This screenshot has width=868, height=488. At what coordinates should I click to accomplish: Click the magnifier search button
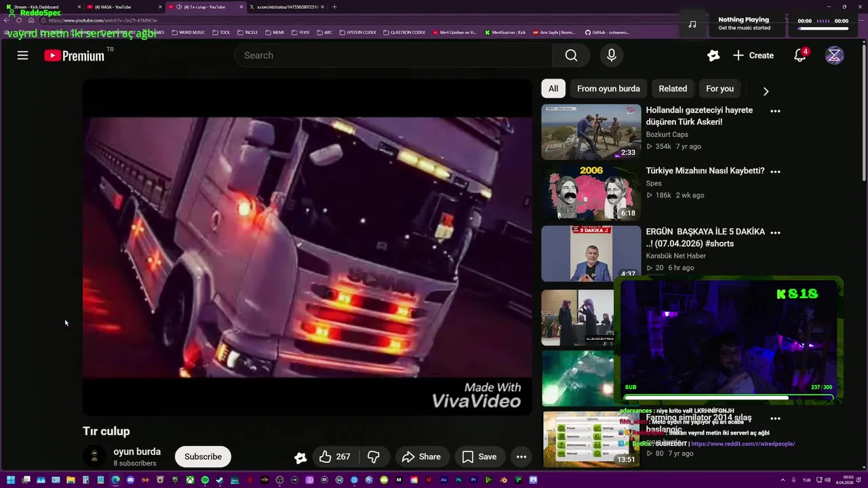[x=571, y=56]
